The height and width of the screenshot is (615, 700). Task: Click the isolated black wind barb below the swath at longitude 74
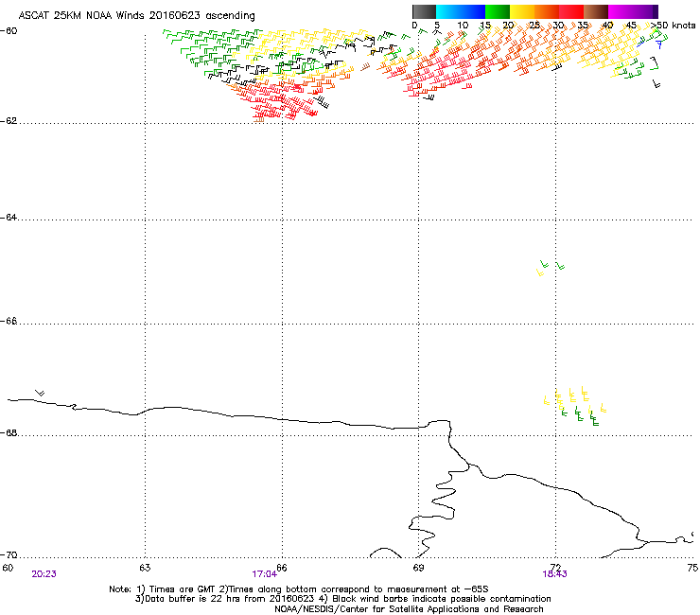(x=656, y=83)
